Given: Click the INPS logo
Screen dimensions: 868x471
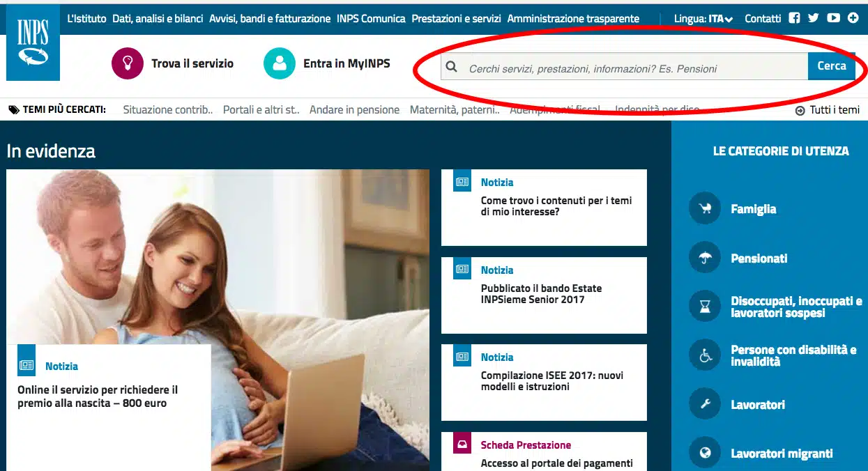Looking at the screenshot, I should (x=33, y=44).
